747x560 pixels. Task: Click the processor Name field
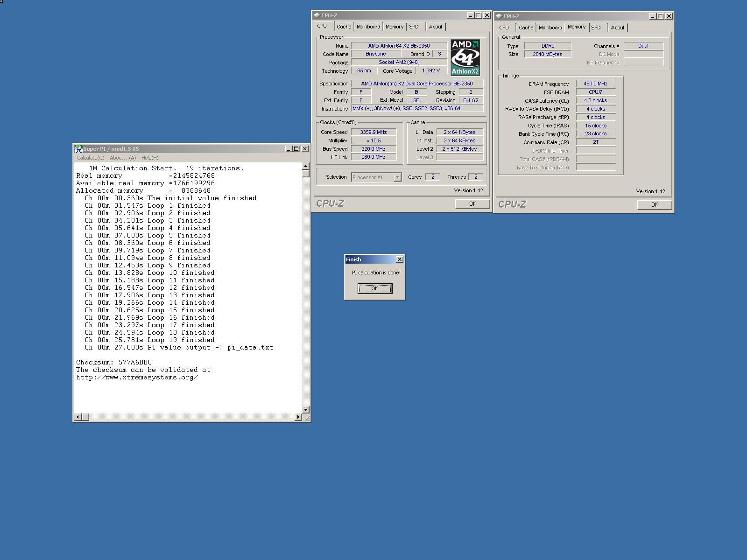point(399,46)
